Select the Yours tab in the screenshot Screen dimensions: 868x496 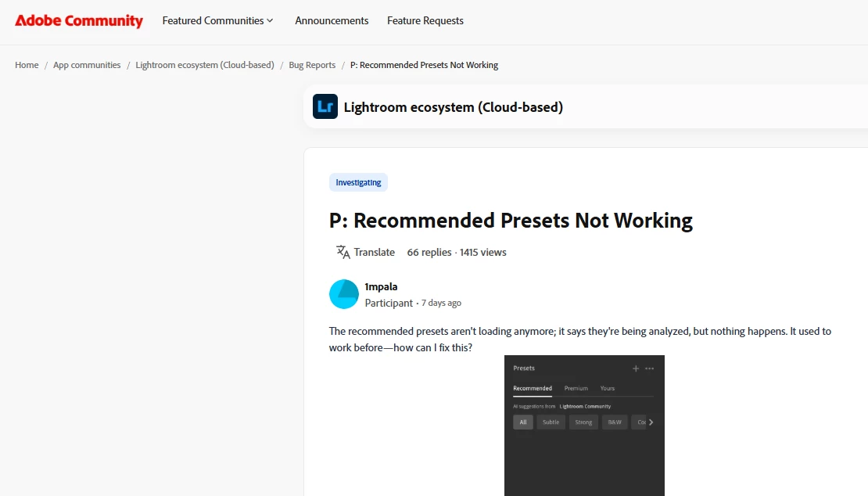pyautogui.click(x=608, y=388)
